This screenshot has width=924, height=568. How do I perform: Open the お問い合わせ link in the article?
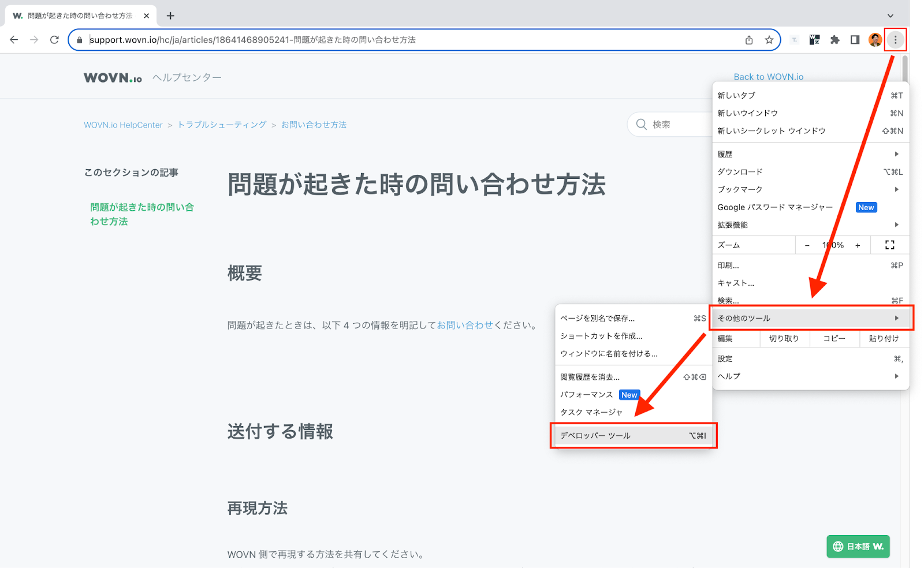(464, 325)
